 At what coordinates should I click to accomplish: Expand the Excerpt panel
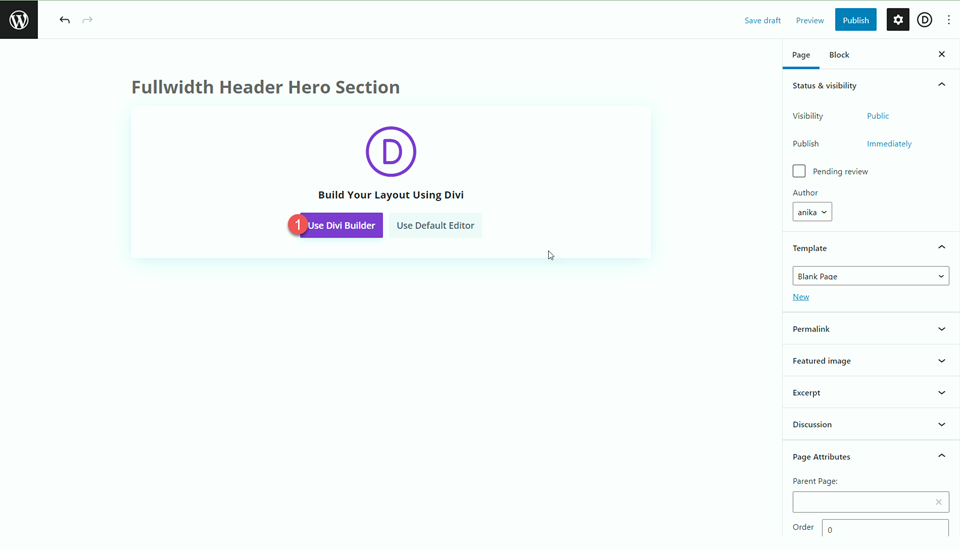coord(870,392)
